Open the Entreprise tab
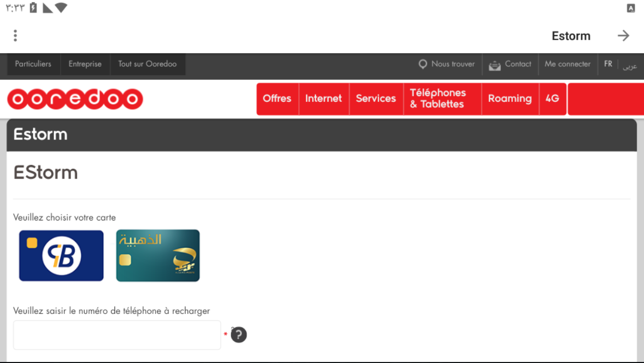Viewport: 644px width, 363px height. (x=85, y=64)
